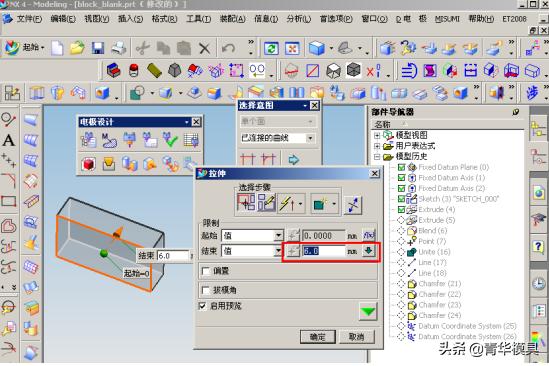Toggle the 启用预览 checkbox
The image size is (549, 366).
click(202, 306)
